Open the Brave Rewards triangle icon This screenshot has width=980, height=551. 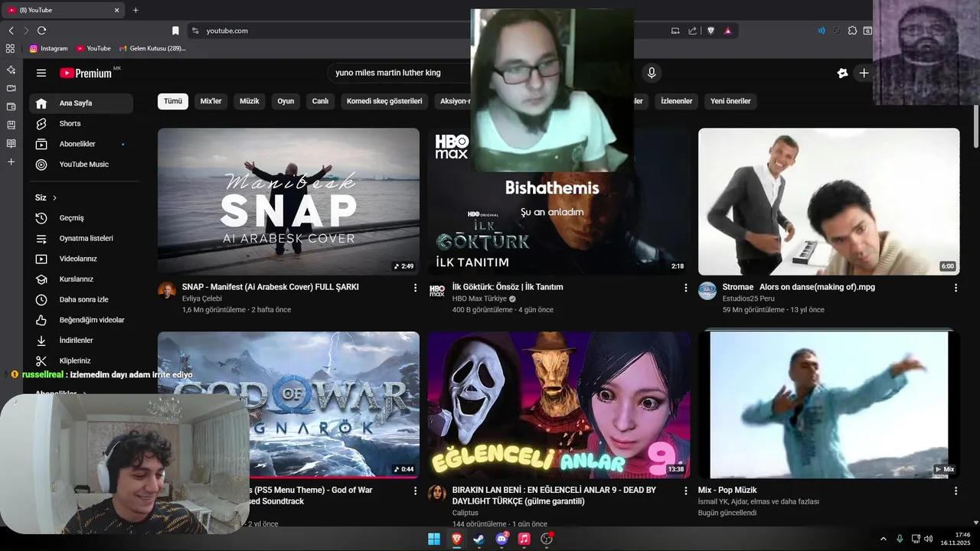727,31
